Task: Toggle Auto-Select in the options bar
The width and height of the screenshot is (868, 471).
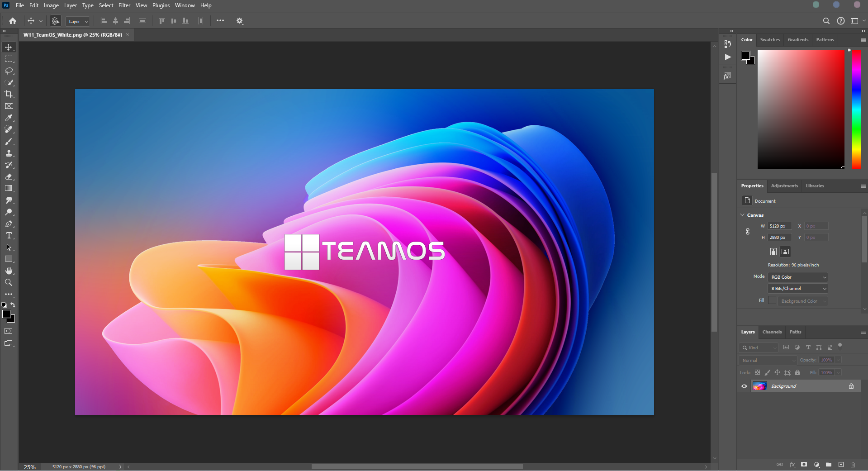Action: click(55, 21)
